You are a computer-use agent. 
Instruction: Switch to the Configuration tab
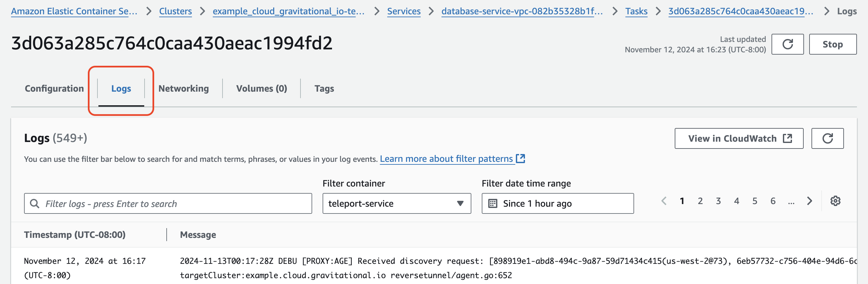click(x=54, y=89)
